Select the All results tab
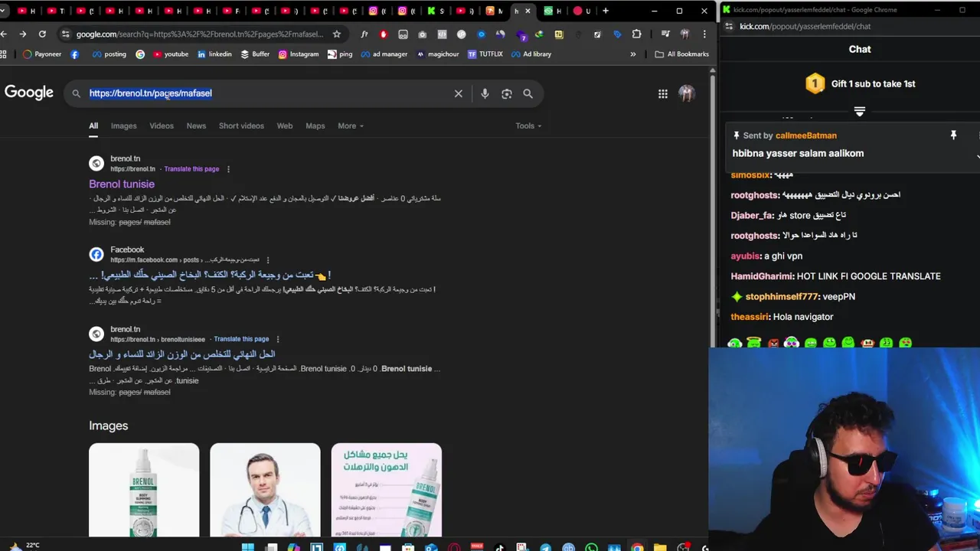 (x=93, y=126)
